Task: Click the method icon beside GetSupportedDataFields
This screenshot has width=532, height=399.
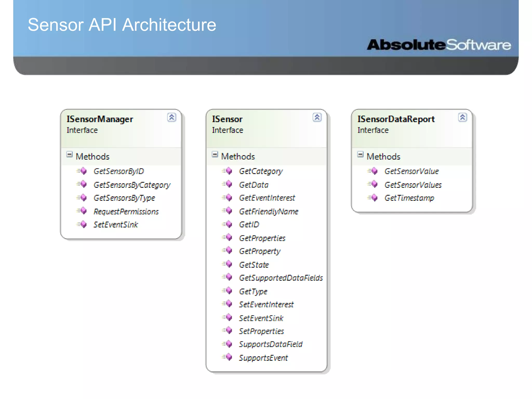Action: pos(228,277)
